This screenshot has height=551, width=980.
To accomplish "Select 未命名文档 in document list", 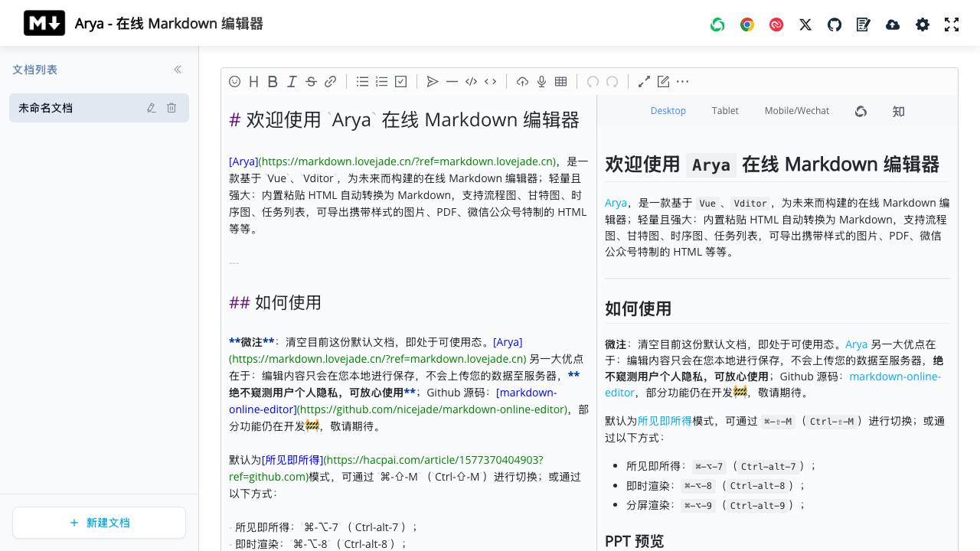I will point(99,108).
